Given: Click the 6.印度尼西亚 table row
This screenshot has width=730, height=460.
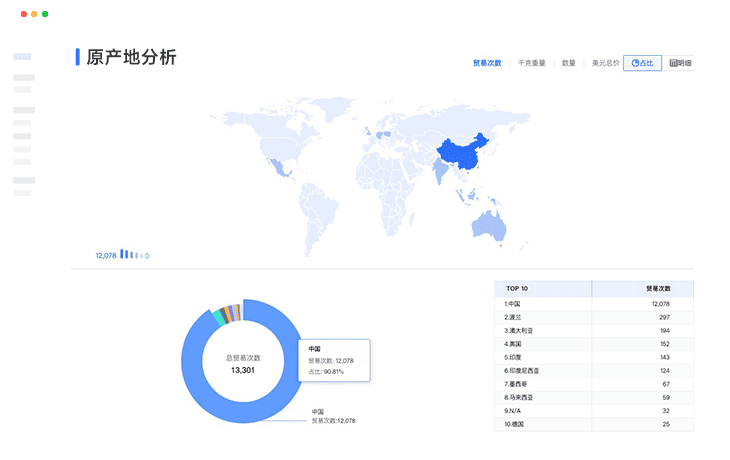Looking at the screenshot, I should tap(593, 371).
